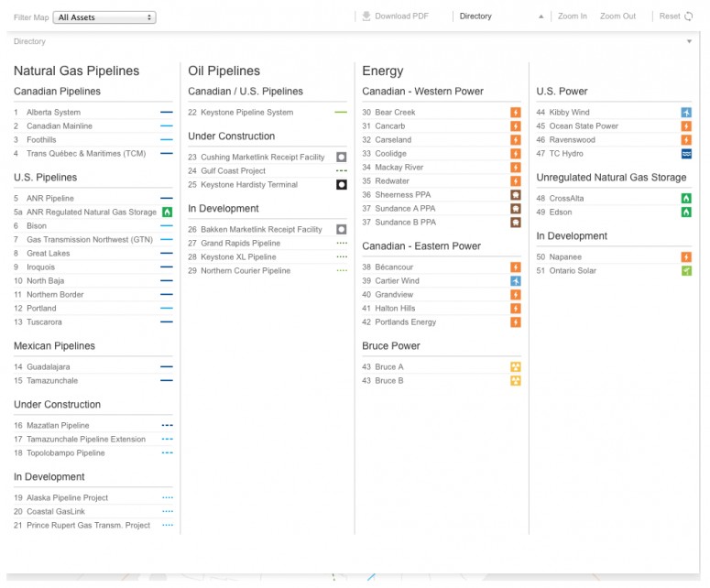This screenshot has width=710, height=588.
Task: Click the Bruce A nuclear icon
Action: (515, 366)
